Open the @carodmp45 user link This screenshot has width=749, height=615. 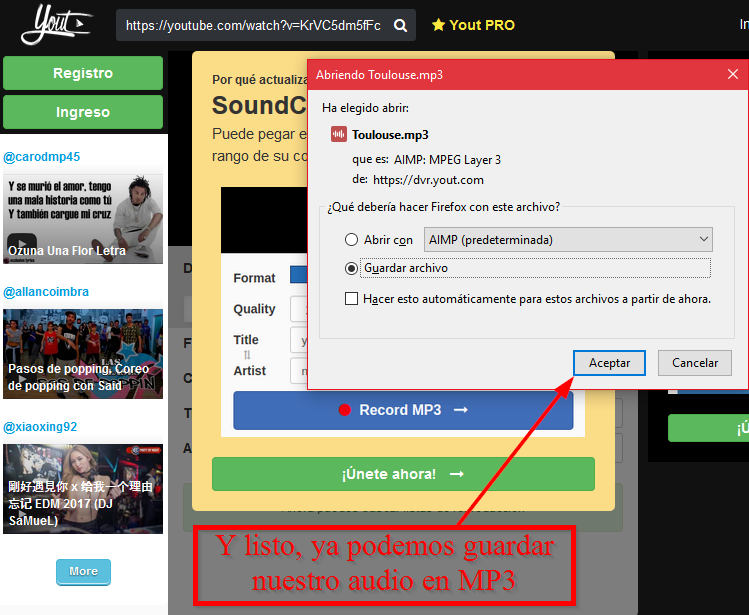coord(42,157)
